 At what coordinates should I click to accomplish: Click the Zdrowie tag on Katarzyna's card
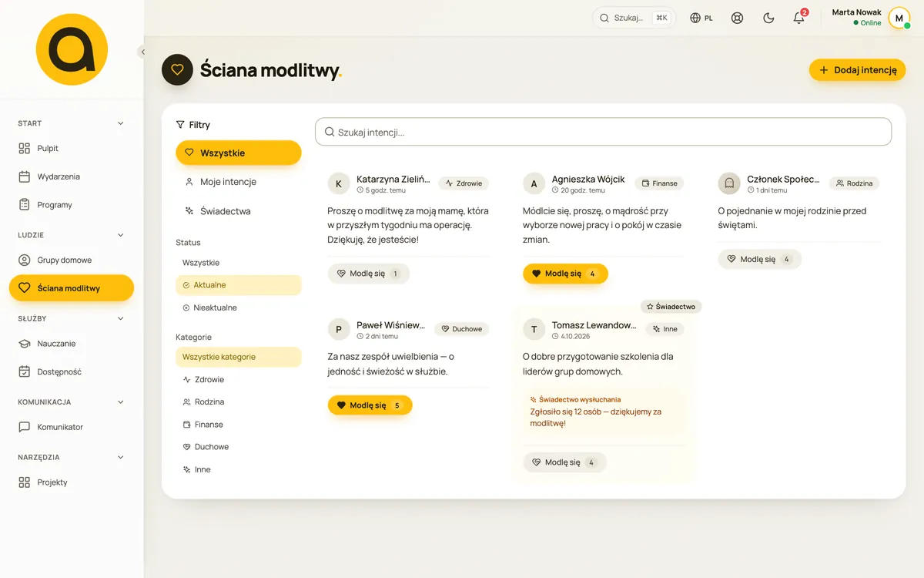464,183
